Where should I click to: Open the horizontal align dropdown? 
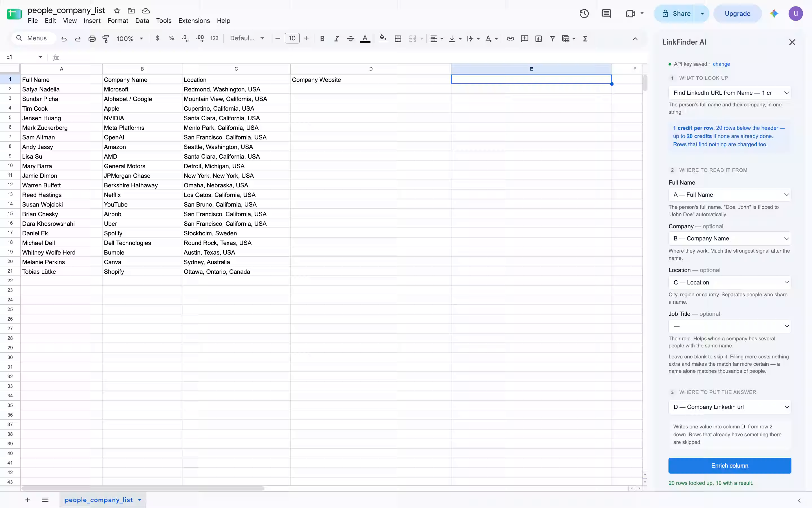tap(437, 39)
